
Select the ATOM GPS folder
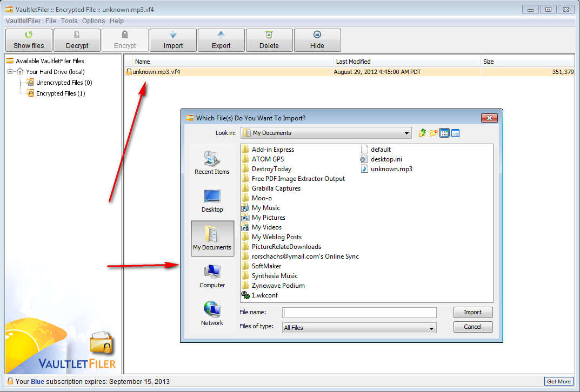[263, 159]
